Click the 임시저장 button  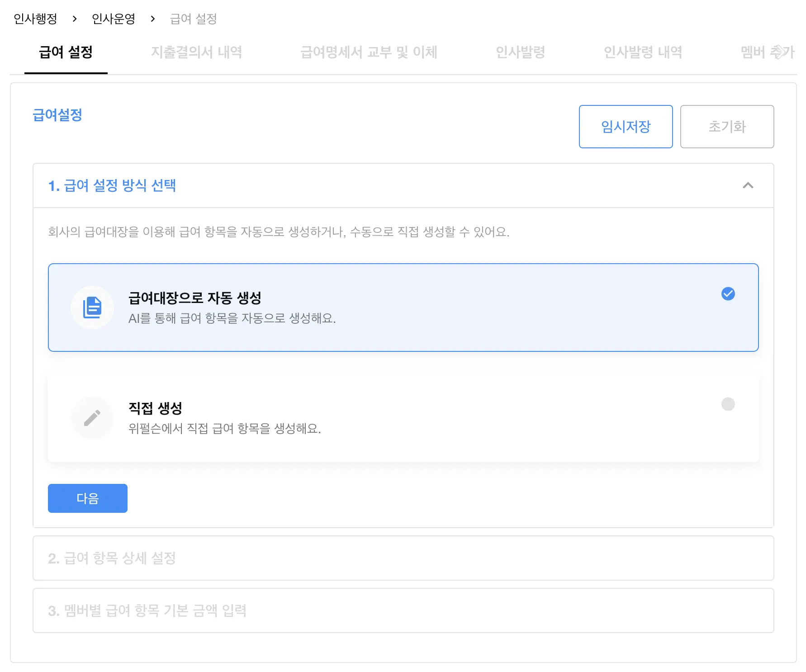click(626, 127)
